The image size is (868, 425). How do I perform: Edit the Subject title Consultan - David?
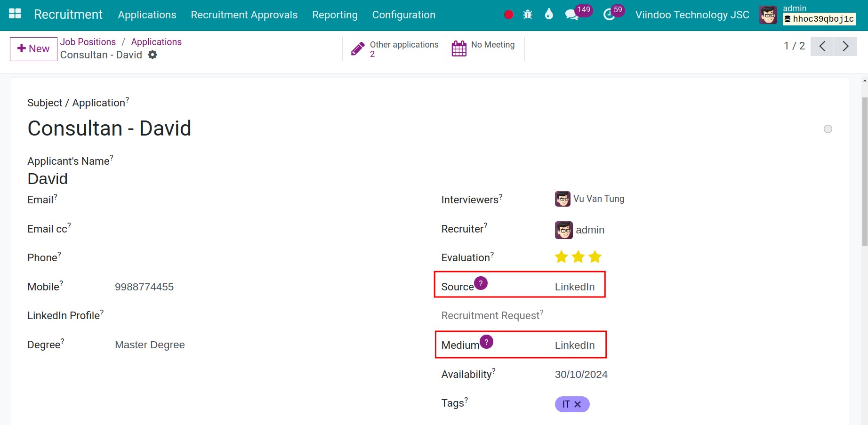109,128
